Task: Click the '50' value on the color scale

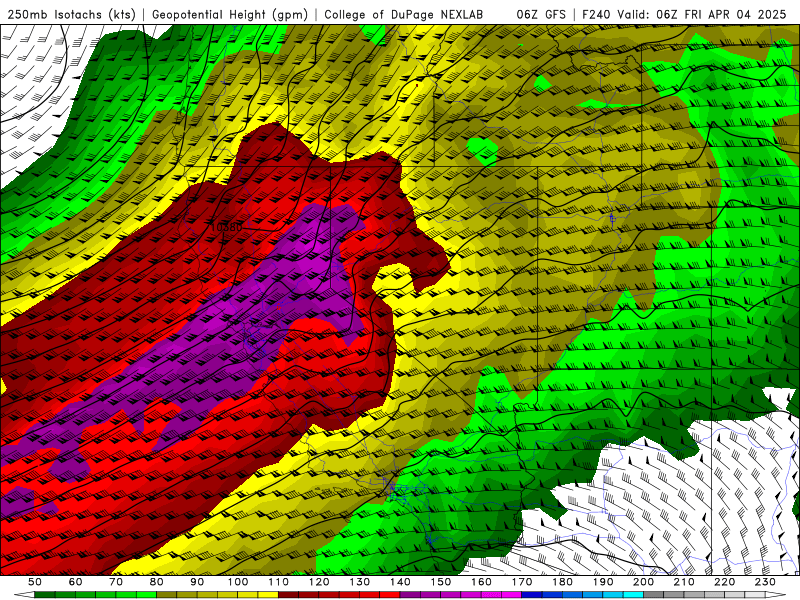Action: (35, 582)
